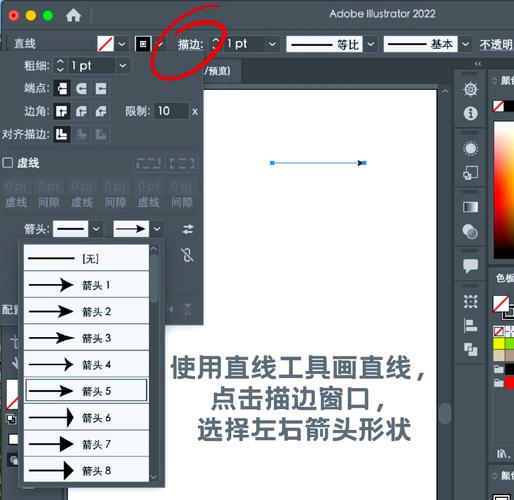This screenshot has width=514, height=500.
Task: Choose the miter join corner icon
Action: [x=62, y=111]
